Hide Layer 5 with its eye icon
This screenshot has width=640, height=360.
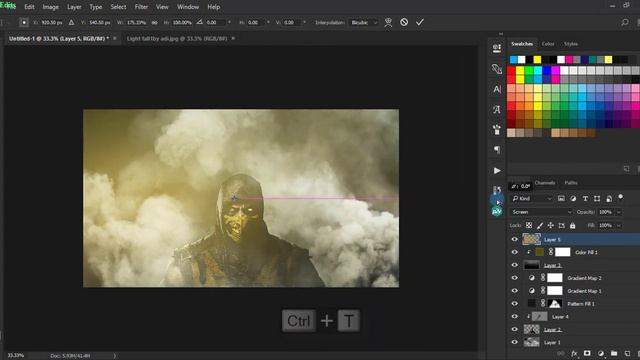point(515,240)
